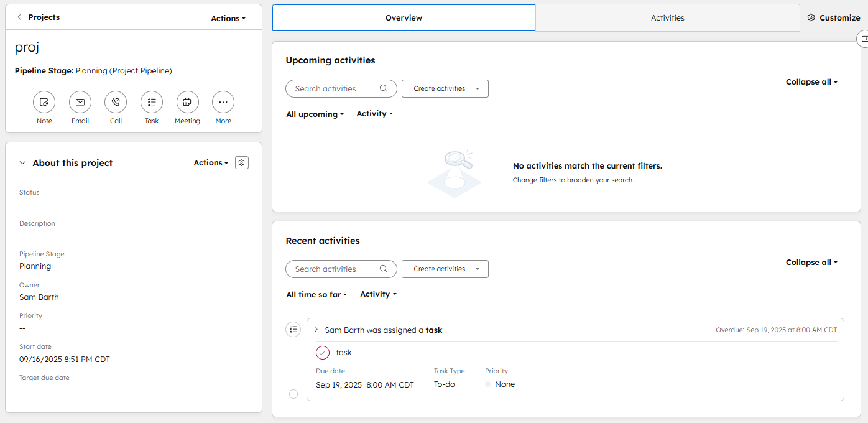
Task: Schedule a Meeting using the calendar icon
Action: coord(187,102)
